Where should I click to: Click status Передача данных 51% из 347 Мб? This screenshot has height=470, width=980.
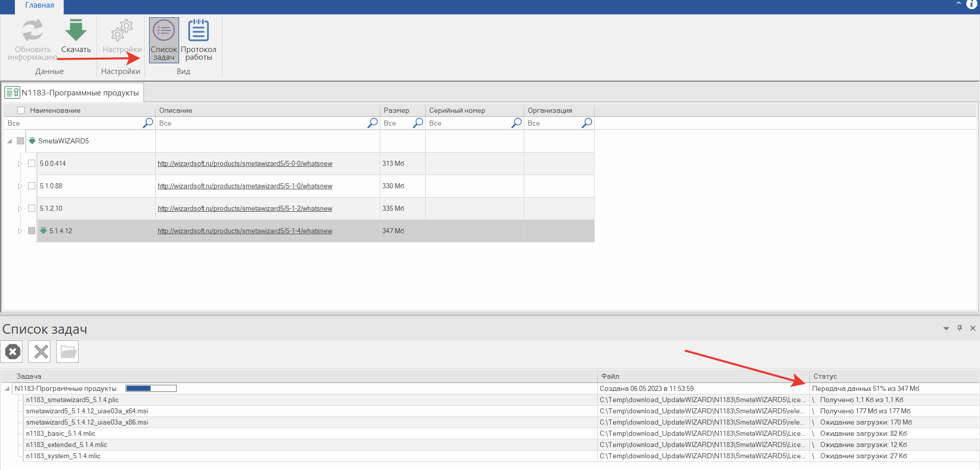click(x=866, y=388)
